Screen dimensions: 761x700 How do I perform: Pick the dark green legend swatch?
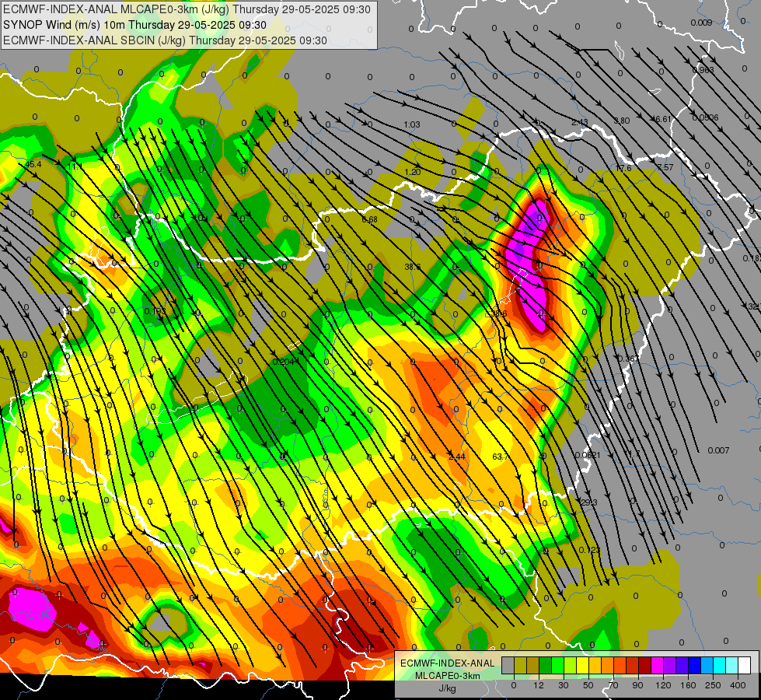(x=546, y=665)
